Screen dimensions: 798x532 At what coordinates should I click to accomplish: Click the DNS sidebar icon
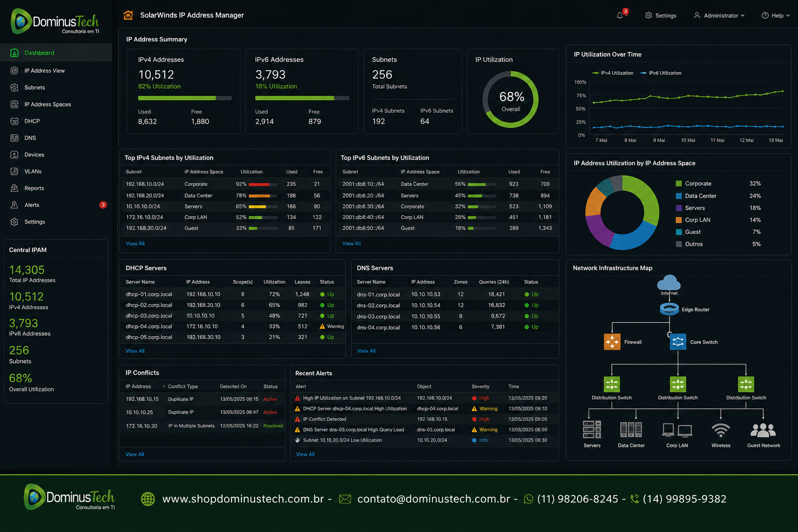(x=15, y=138)
